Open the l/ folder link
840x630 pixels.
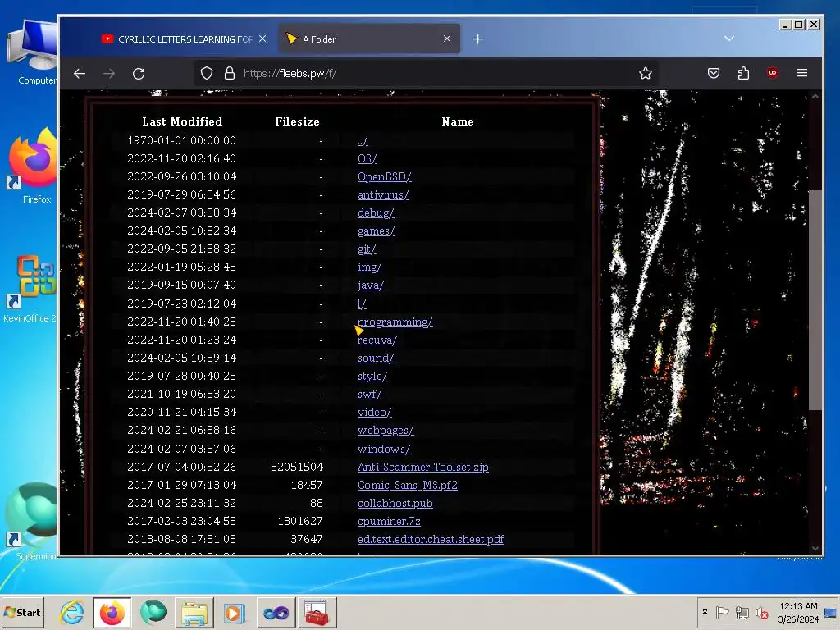click(362, 304)
